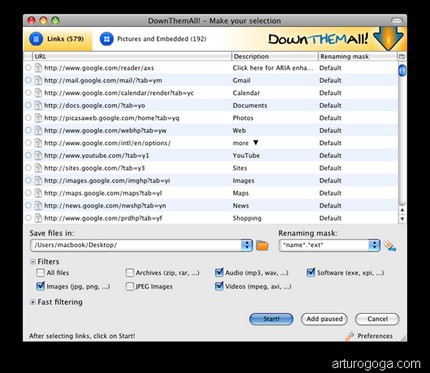This screenshot has width=430, height=373.
Task: Sort by the Description column header
Action: tap(275, 57)
